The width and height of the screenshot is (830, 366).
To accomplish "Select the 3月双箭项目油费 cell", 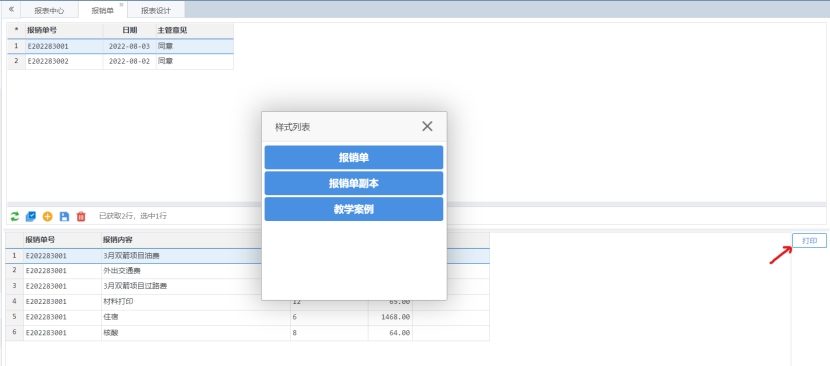I will point(182,256).
